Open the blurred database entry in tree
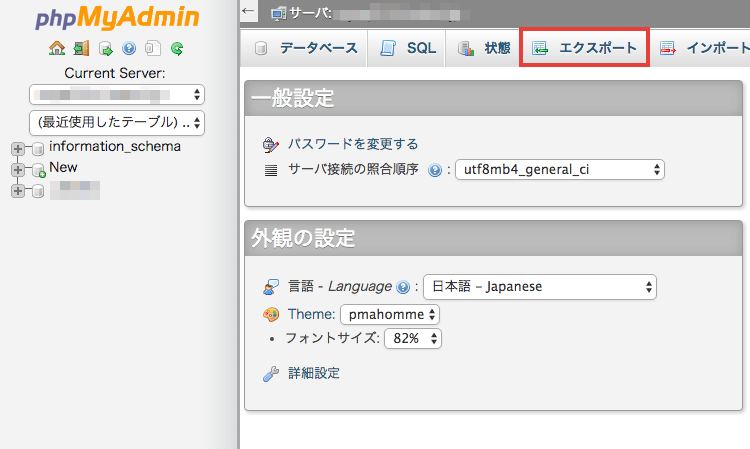Screen dimensions: 750x449 (x=75, y=190)
